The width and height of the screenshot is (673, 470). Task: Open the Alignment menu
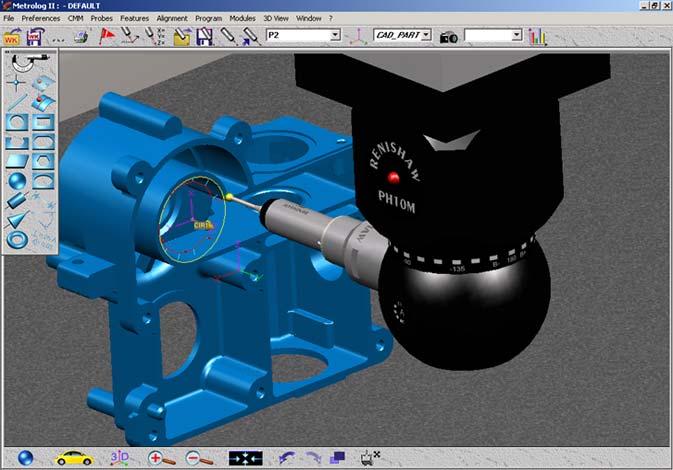click(172, 18)
